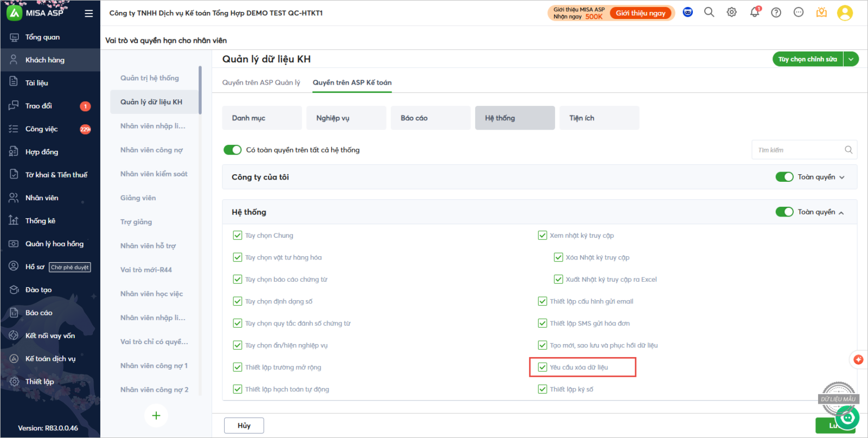Screen dimensions: 868x438
Task: Click the 'Giới thiệu ngay' button
Action: (x=640, y=13)
